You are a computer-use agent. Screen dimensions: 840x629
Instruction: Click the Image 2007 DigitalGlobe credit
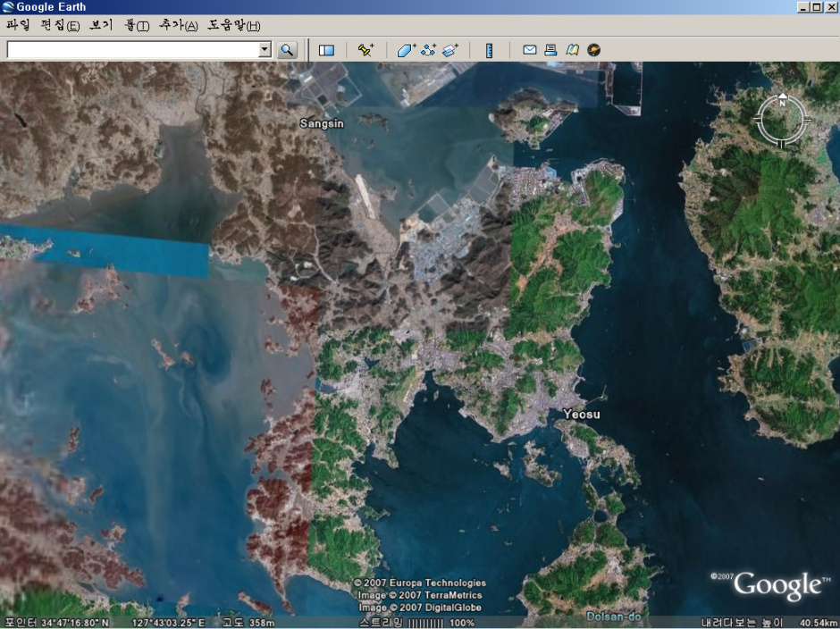[x=420, y=608]
